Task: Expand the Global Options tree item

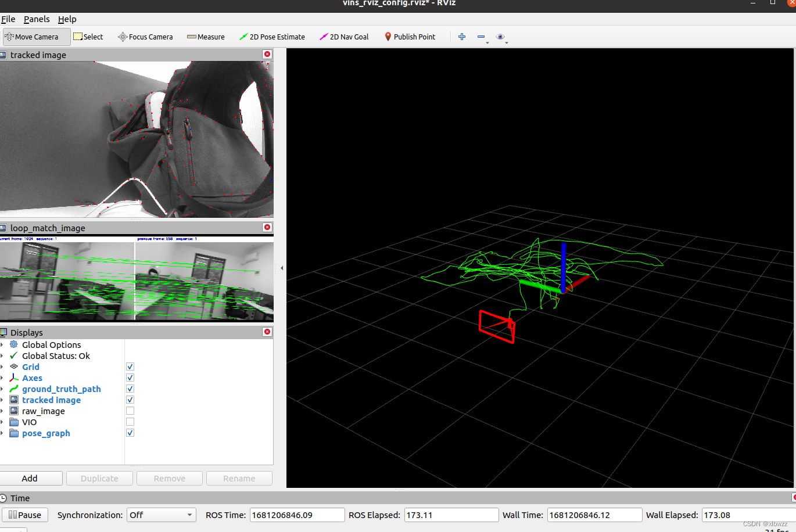Action: pyautogui.click(x=4, y=344)
